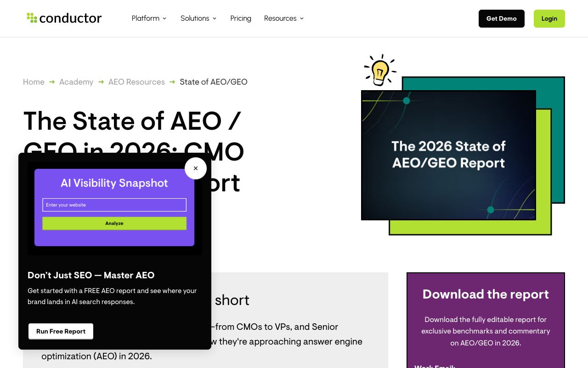Screen dimensions: 588x368
Task: Click the Login button
Action: [549, 18]
